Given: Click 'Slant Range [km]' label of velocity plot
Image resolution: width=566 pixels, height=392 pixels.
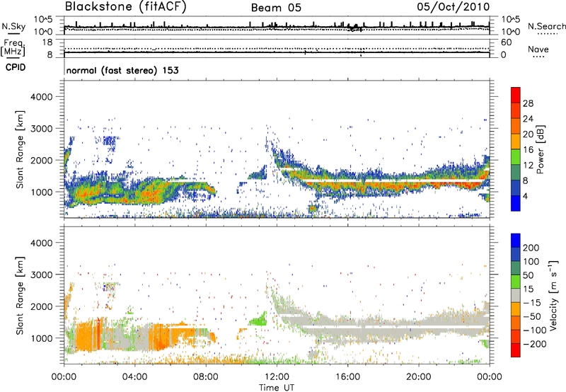Looking at the screenshot, I should 20,295.
